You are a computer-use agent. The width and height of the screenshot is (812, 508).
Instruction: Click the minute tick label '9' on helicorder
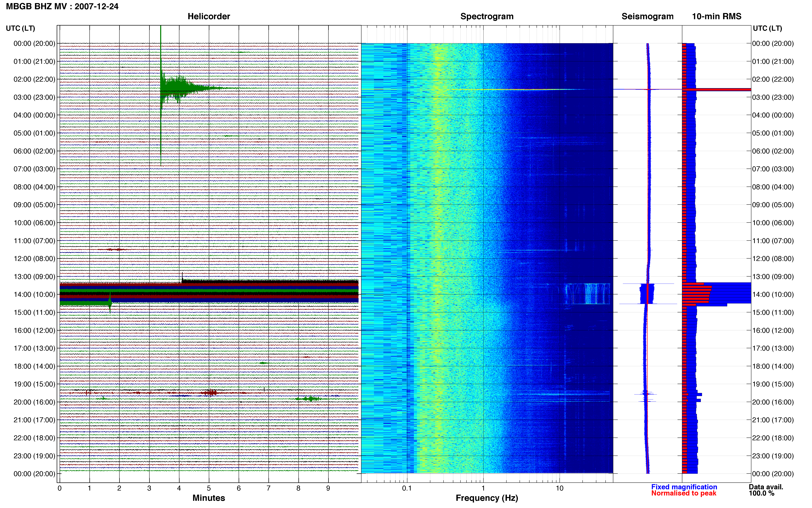click(x=328, y=488)
